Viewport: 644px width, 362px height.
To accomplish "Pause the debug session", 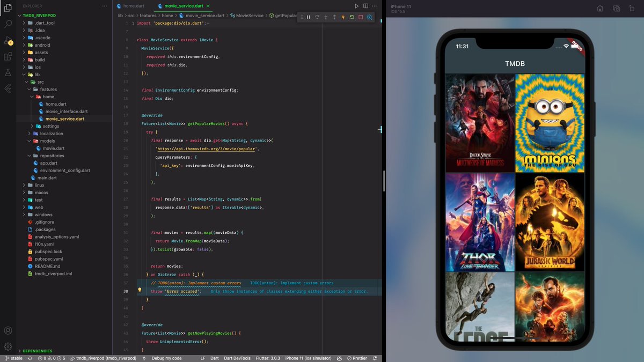I will (309, 17).
